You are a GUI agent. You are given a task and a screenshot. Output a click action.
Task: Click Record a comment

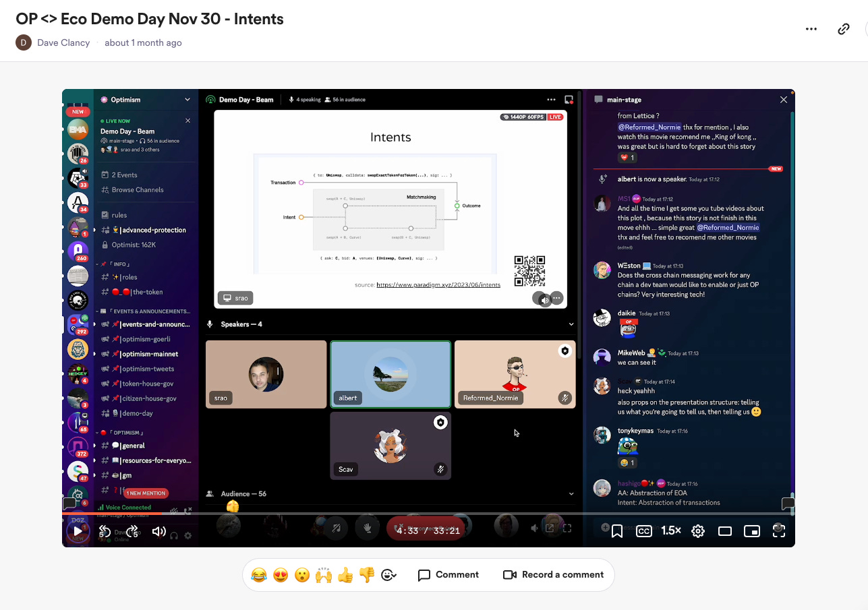554,575
